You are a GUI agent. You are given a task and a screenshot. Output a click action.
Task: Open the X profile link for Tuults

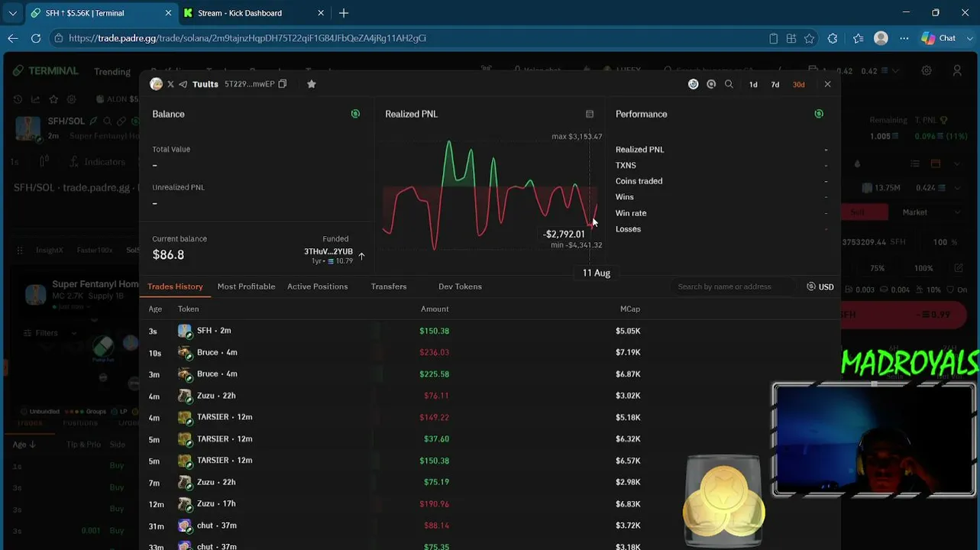click(170, 84)
